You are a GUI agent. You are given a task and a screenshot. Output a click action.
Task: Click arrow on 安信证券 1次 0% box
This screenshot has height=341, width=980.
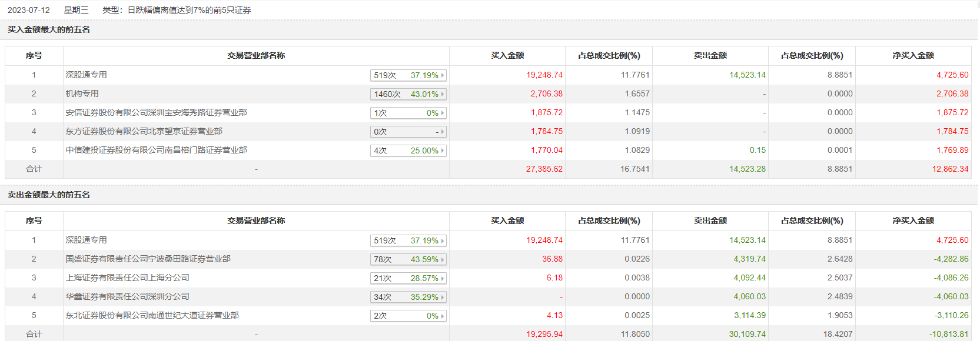click(x=443, y=113)
